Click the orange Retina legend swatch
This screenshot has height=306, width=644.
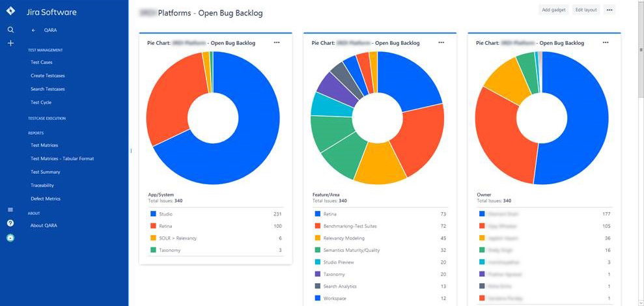(x=153, y=226)
